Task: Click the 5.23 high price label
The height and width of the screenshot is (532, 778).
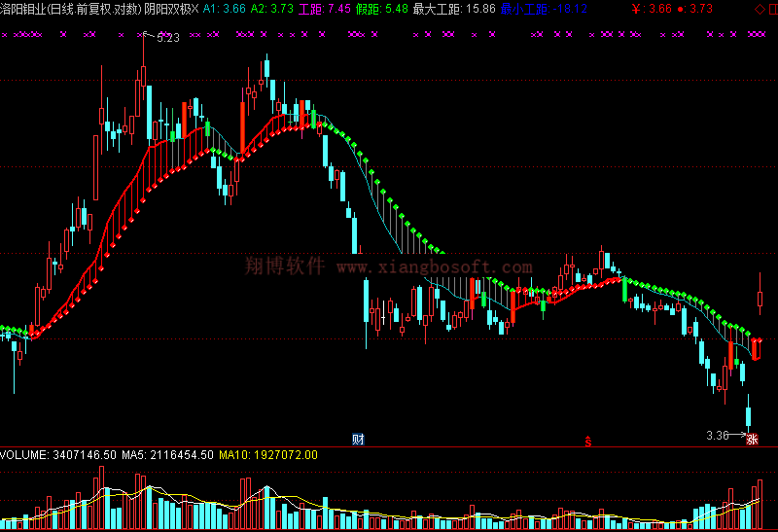Action: 166,38
